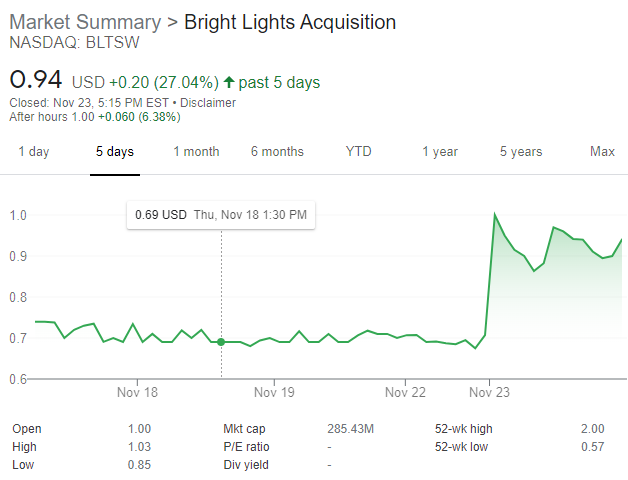Click the green data point marker on chart
The image size is (628, 480).
pyautogui.click(x=221, y=342)
